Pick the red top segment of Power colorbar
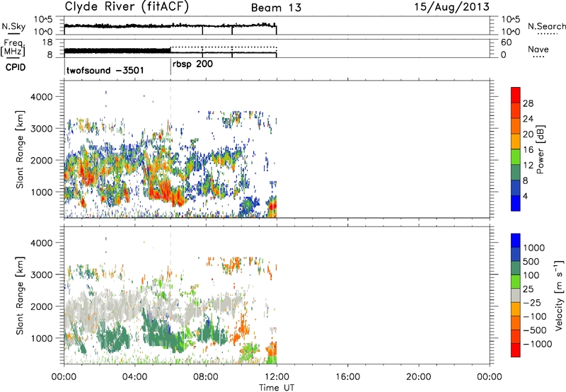Viewport: 566px width, 392px height. (x=516, y=95)
